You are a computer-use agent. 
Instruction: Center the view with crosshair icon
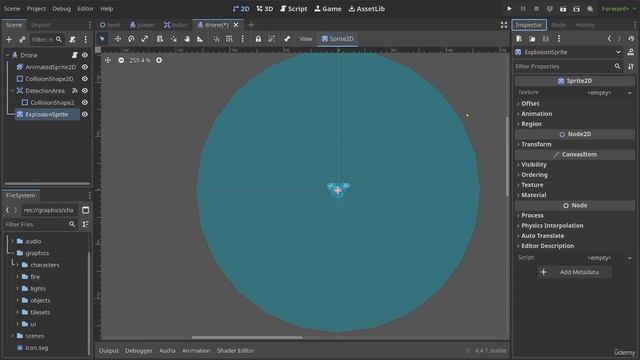pos(108,60)
